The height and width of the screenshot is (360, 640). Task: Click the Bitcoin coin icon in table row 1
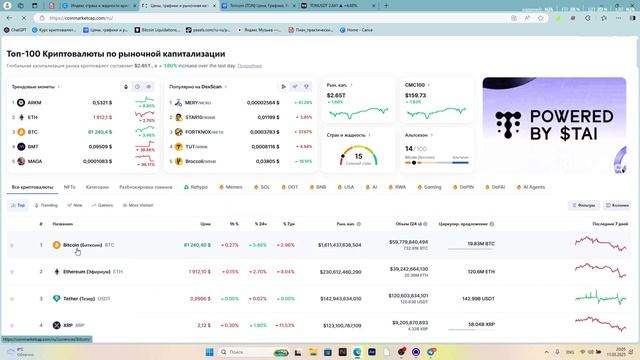click(x=57, y=245)
